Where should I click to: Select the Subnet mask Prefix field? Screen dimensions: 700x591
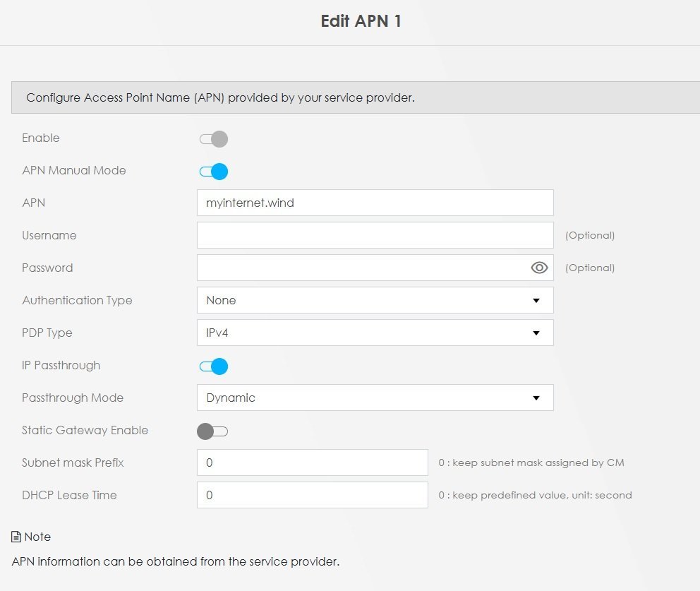coord(312,462)
